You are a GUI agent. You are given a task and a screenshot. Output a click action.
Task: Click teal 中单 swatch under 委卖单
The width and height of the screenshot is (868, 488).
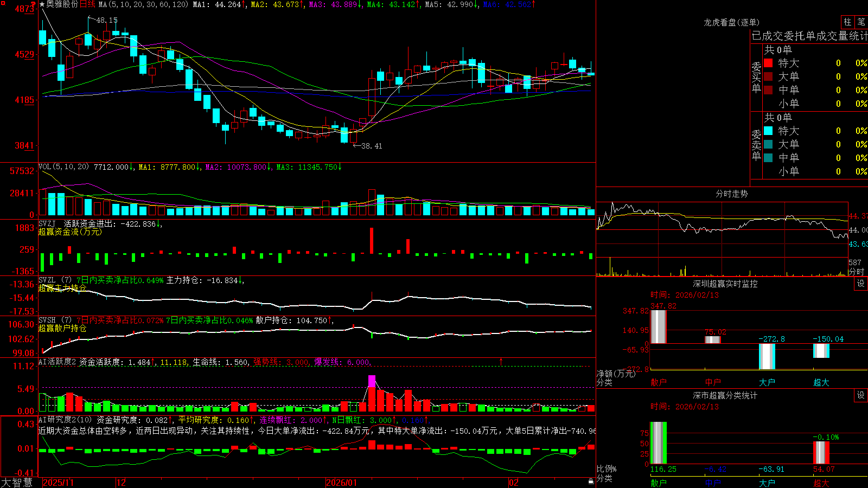point(768,158)
